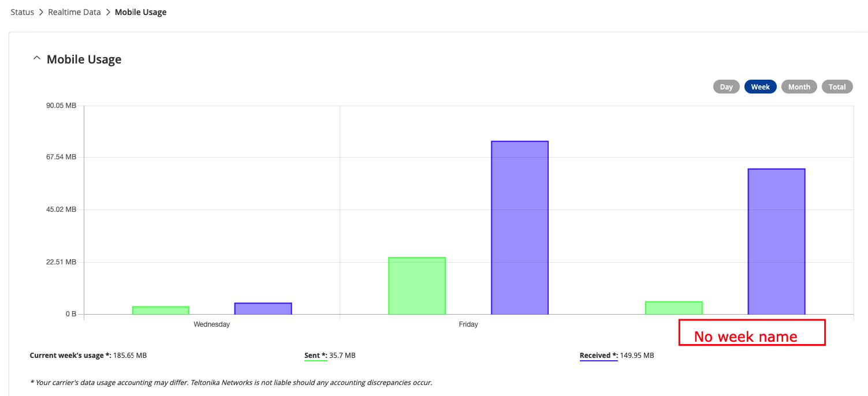
Task: Go to Status in breadcrumb
Action: point(22,12)
